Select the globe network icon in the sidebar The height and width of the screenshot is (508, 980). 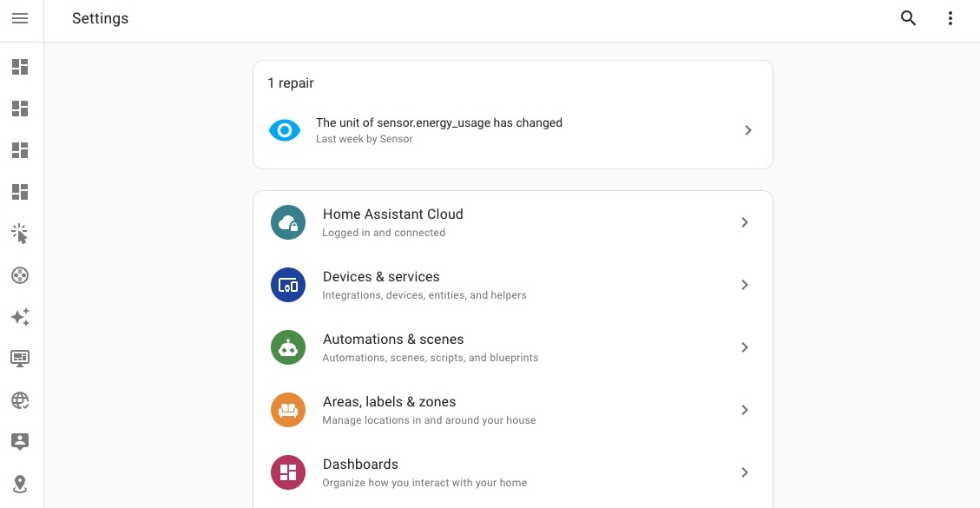[20, 400]
